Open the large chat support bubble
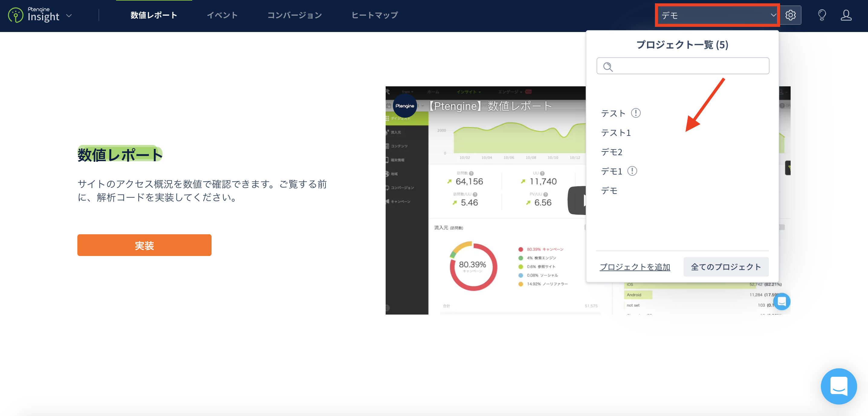Image resolution: width=868 pixels, height=416 pixels. [x=839, y=386]
